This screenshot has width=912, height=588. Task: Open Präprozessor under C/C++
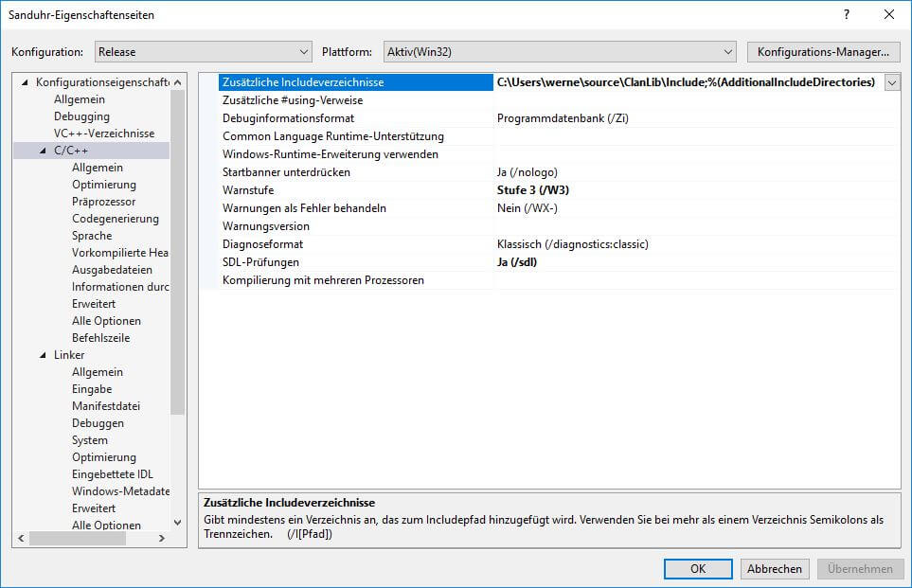103,202
